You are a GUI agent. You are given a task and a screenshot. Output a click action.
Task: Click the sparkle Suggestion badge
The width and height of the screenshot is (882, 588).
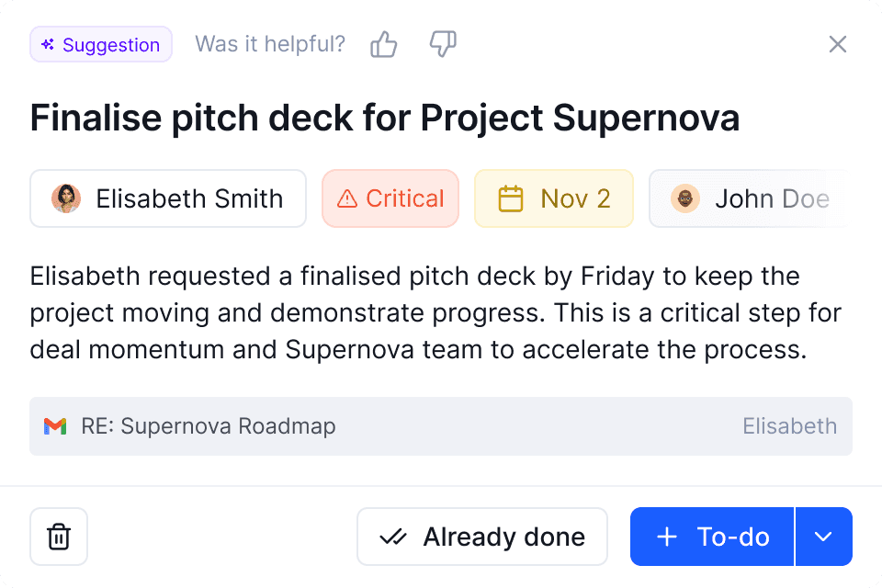[x=101, y=44]
